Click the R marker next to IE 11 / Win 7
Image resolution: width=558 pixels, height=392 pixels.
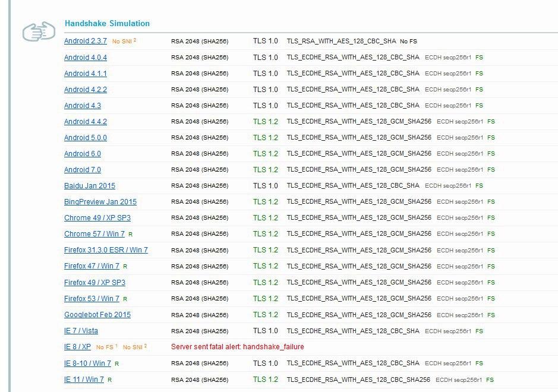pyautogui.click(x=109, y=380)
